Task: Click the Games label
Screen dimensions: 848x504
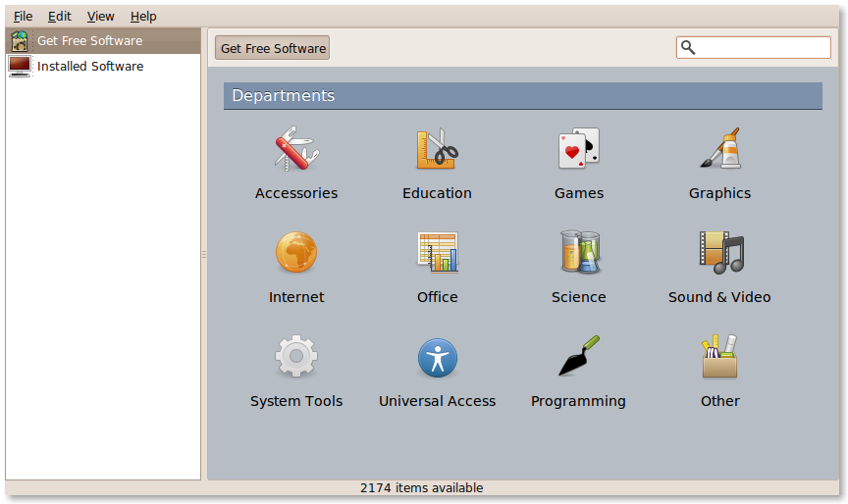Action: (579, 193)
